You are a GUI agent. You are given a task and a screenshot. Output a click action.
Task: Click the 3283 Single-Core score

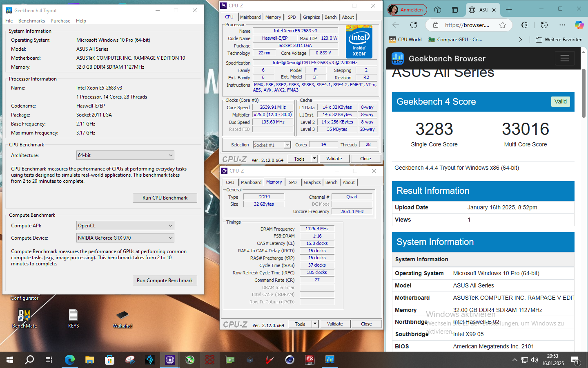click(434, 129)
